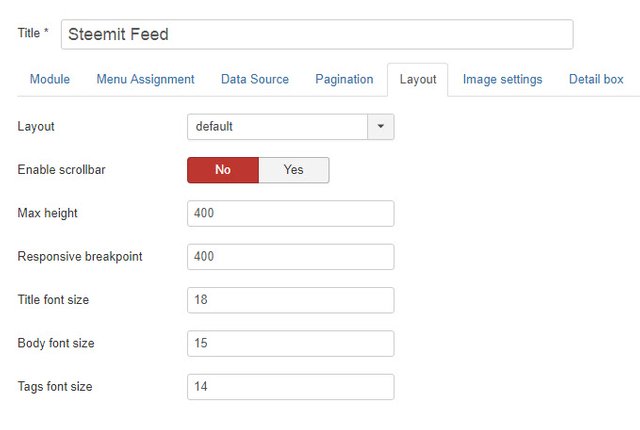640x430 pixels.
Task: Click the Max height label
Action: (x=47, y=213)
